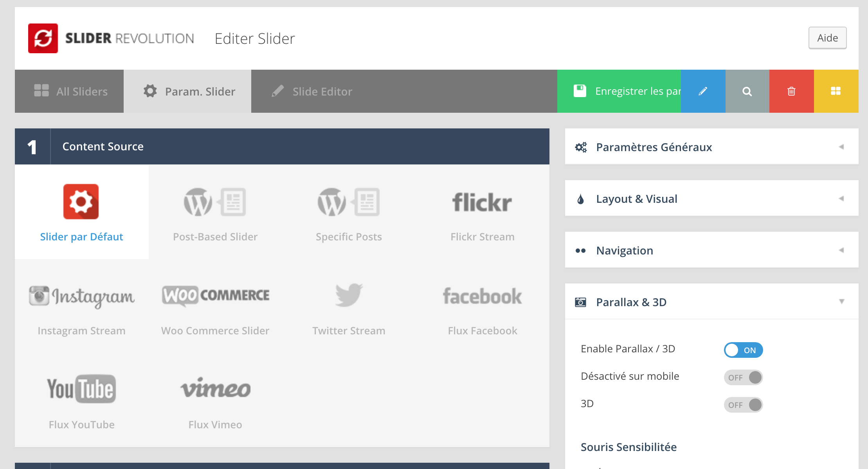Enable the 3D toggle switch

[x=743, y=405]
